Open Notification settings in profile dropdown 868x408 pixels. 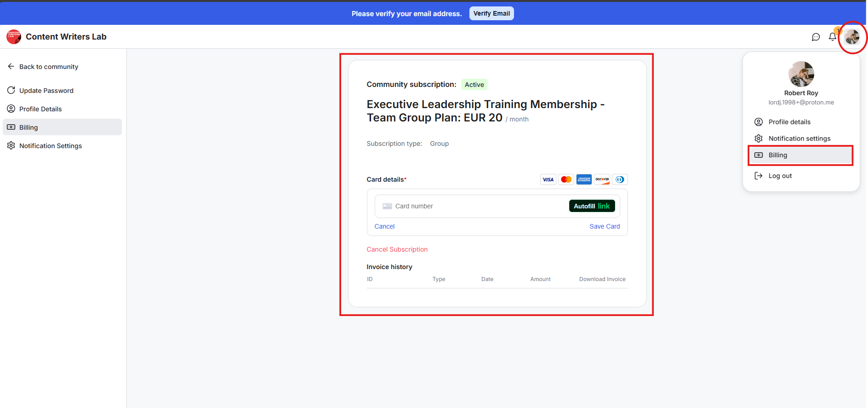tap(799, 138)
